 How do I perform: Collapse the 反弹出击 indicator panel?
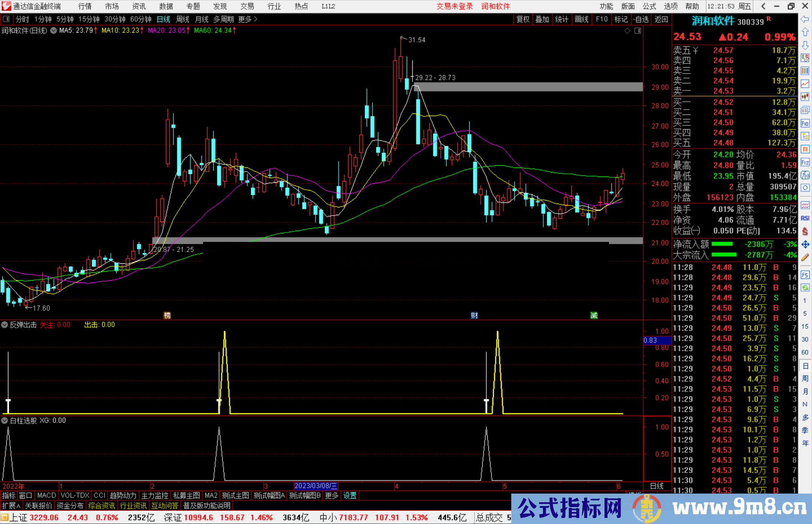[5, 325]
